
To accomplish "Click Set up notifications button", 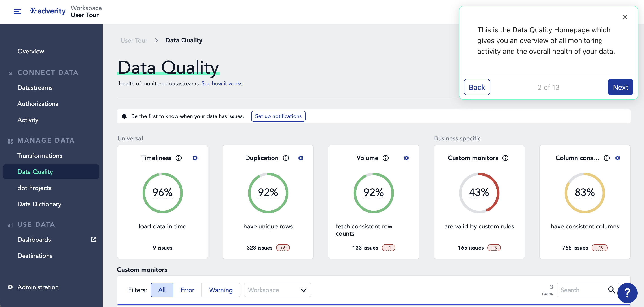I will click(x=278, y=116).
